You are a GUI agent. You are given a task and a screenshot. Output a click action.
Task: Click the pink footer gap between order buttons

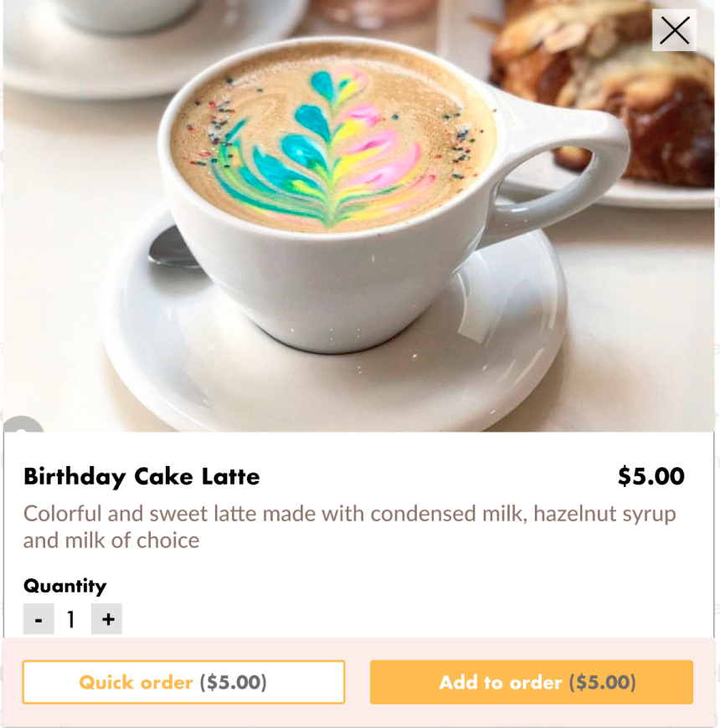pos(357,682)
